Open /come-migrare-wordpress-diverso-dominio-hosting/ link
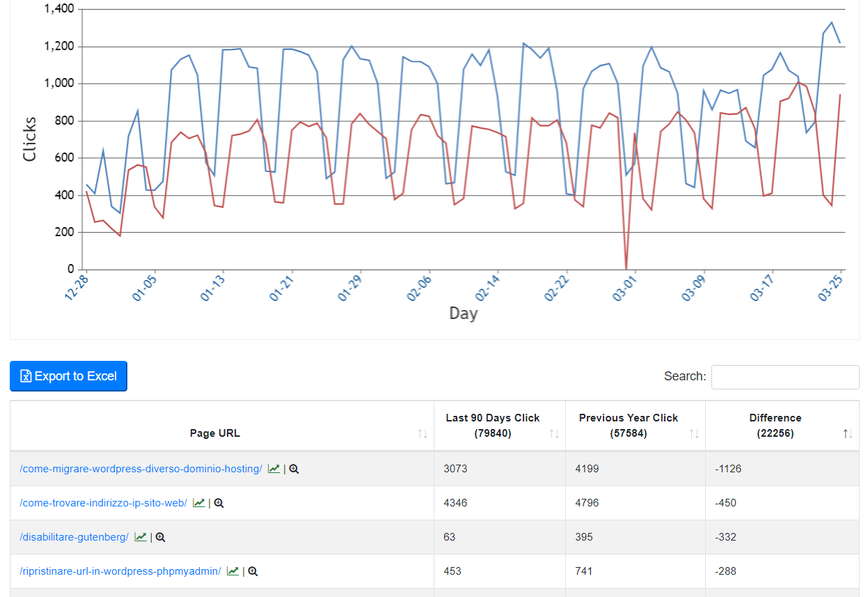868x597 pixels. 141,469
